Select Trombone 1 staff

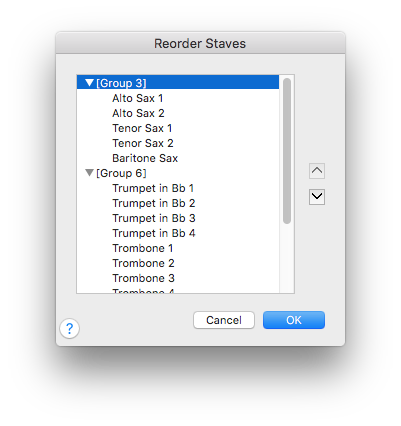click(x=178, y=248)
